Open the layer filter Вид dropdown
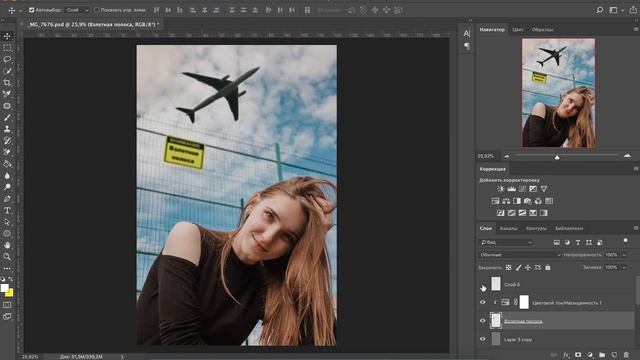 click(506, 242)
